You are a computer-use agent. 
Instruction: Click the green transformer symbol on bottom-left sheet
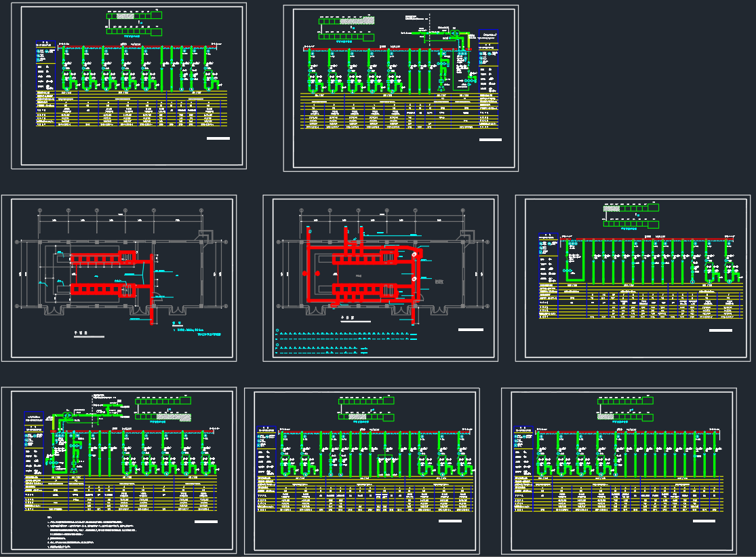click(68, 415)
